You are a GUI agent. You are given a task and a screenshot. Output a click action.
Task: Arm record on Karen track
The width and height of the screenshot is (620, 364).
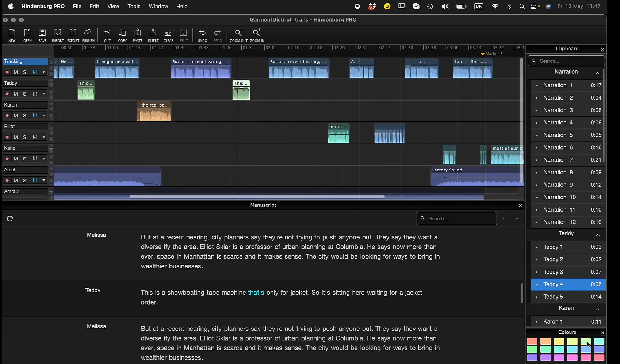7,115
